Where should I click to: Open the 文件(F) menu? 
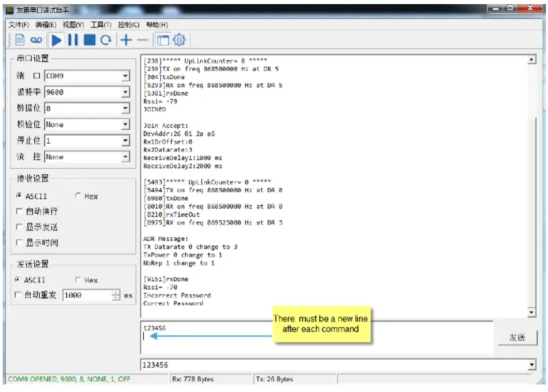(x=18, y=25)
